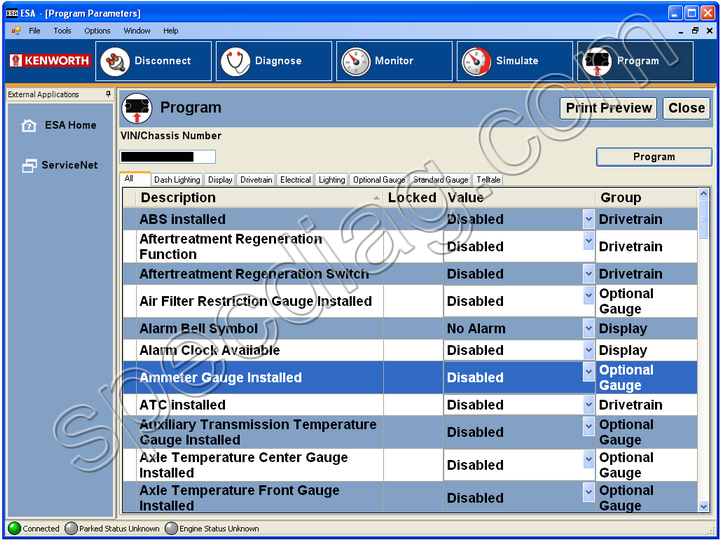This screenshot has height=540, width=720.
Task: Pin the External Applications panel
Action: pyautogui.click(x=108, y=95)
